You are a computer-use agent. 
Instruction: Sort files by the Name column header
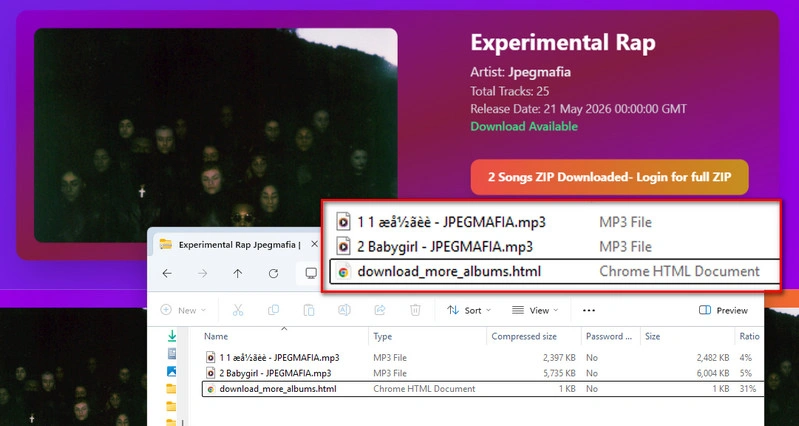tap(216, 336)
